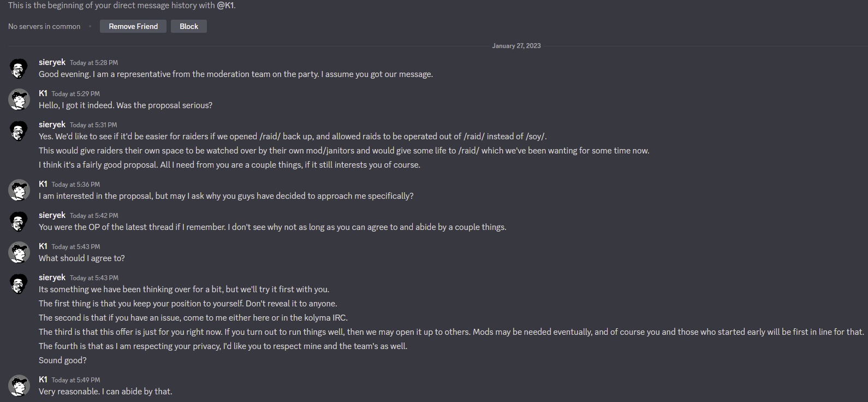The height and width of the screenshot is (402, 868).
Task: Click the sieryek username at 5:31 PM
Action: [52, 125]
